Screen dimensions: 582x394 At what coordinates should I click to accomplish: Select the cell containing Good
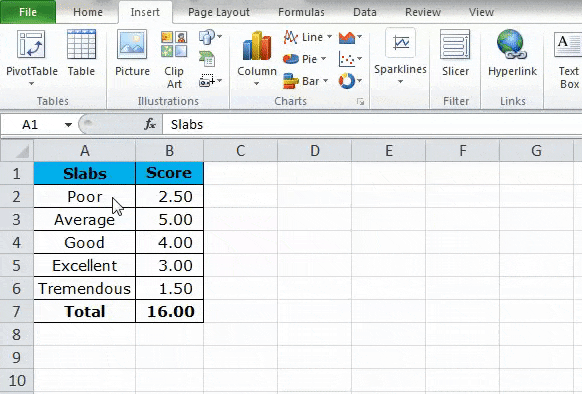pos(85,242)
